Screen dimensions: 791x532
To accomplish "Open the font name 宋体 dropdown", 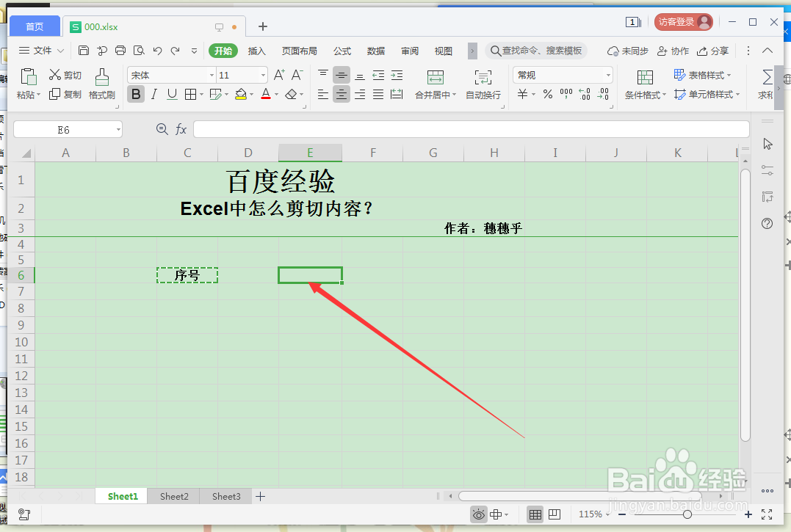I will [212, 75].
